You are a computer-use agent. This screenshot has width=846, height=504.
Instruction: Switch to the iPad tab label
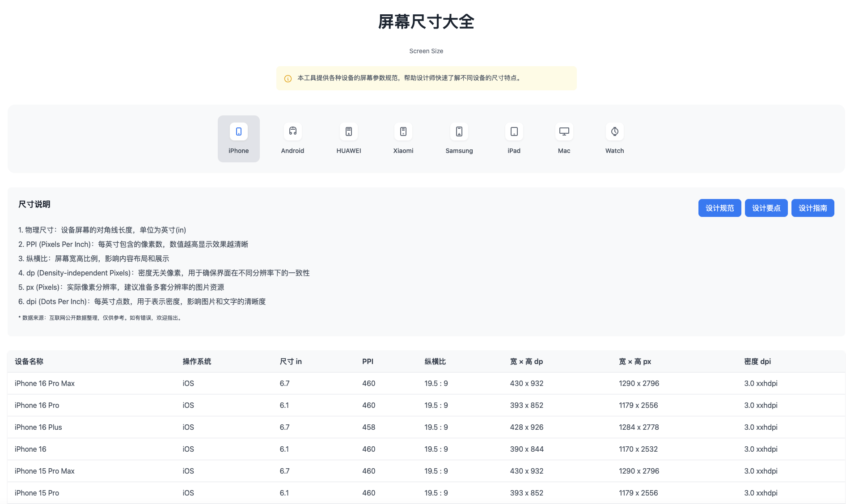514,151
